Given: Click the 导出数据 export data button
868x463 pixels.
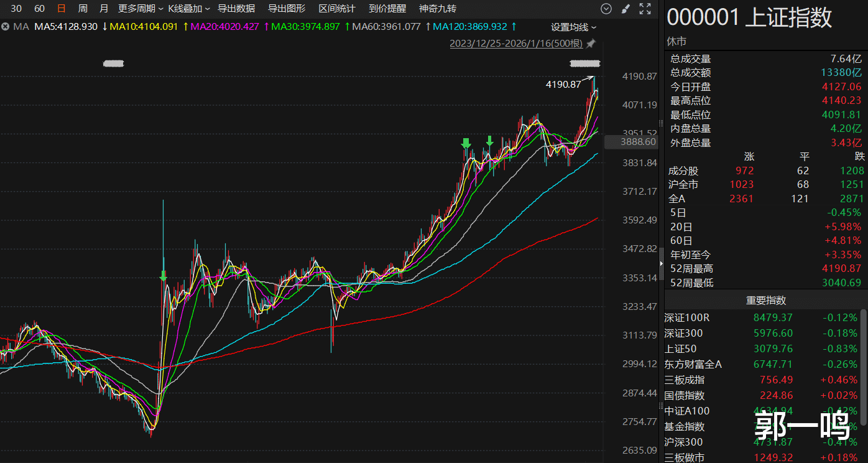Looking at the screenshot, I should coord(236,9).
